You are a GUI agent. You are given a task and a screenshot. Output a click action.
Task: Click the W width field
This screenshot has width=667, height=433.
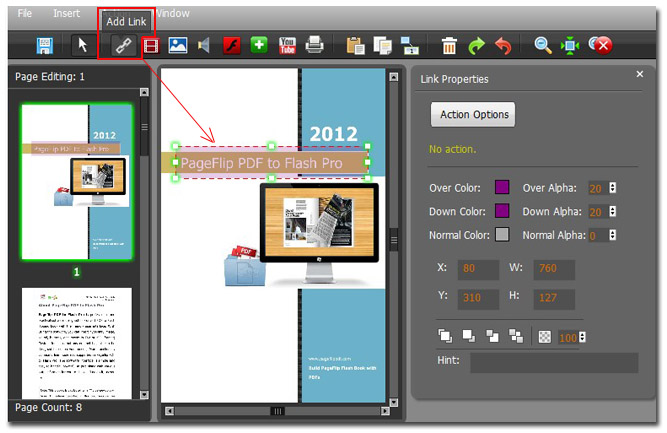pos(554,269)
